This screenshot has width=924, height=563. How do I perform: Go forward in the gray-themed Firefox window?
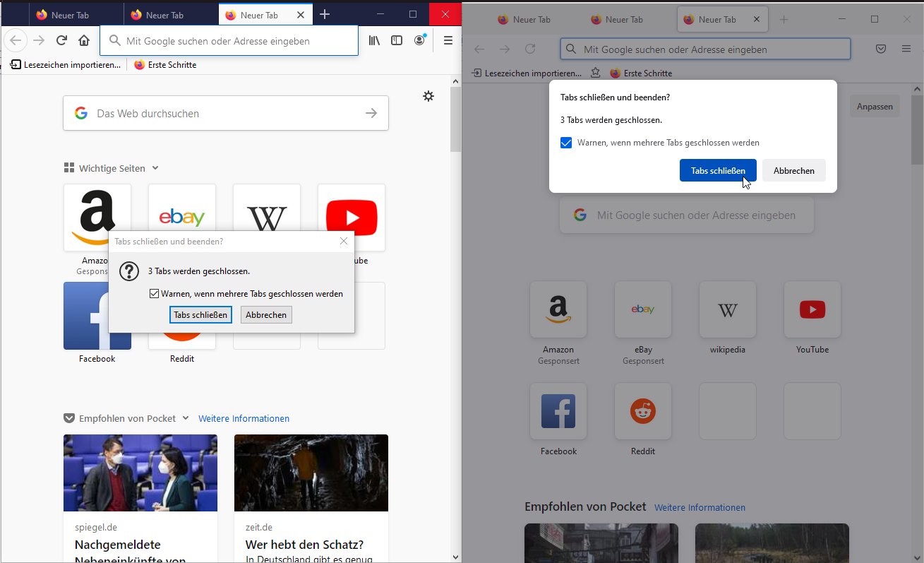coord(505,49)
